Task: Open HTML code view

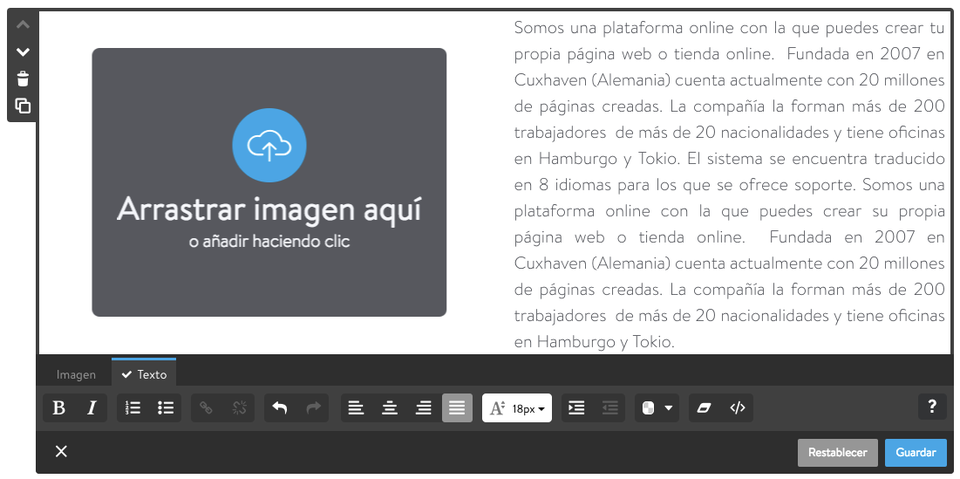Action: pos(737,408)
